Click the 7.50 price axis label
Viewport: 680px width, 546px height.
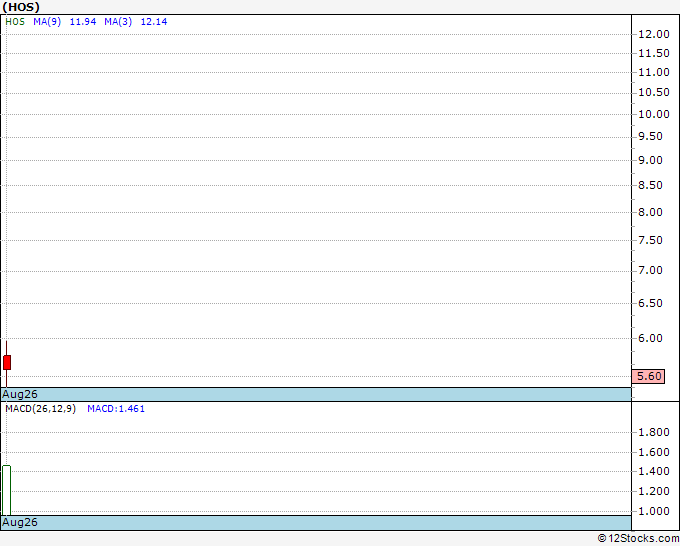click(x=651, y=240)
